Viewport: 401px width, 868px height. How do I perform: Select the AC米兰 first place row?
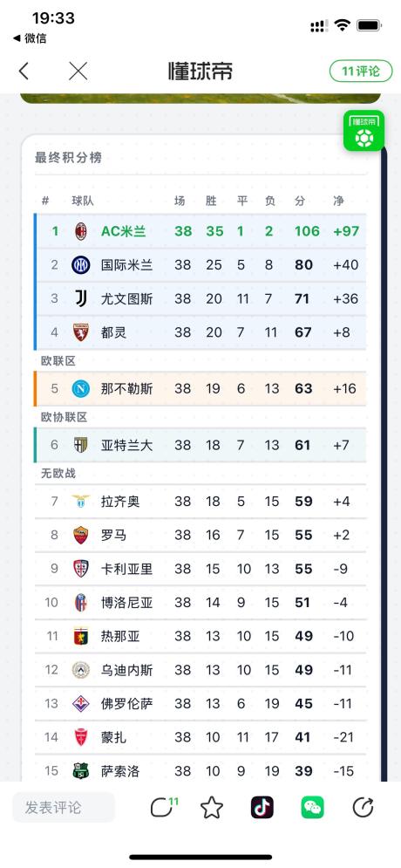pyautogui.click(x=200, y=231)
